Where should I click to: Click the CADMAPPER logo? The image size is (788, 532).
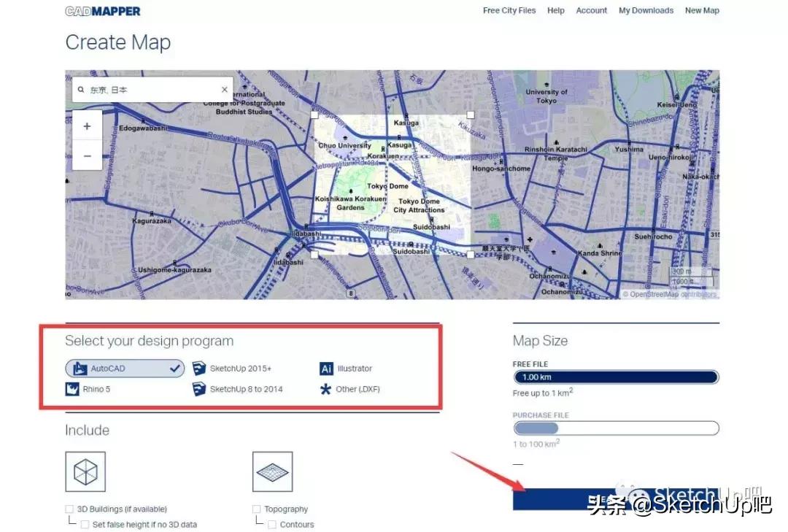pyautogui.click(x=102, y=10)
